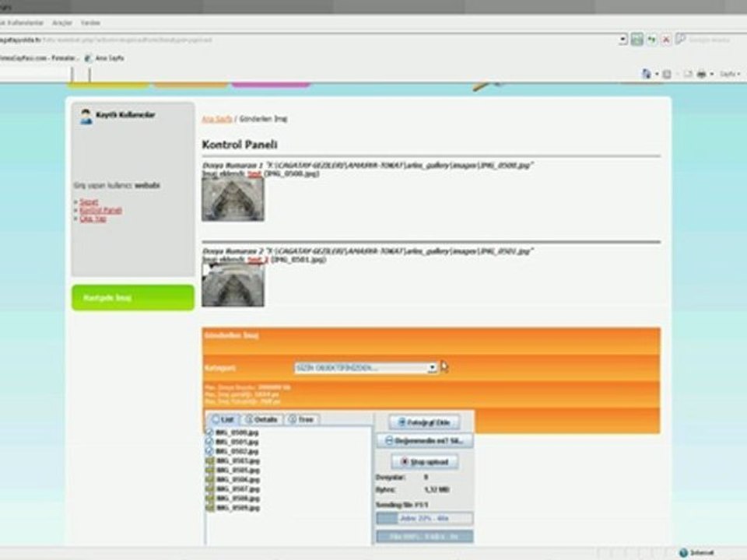
Task: Switch to the List tab
Action: (x=223, y=419)
